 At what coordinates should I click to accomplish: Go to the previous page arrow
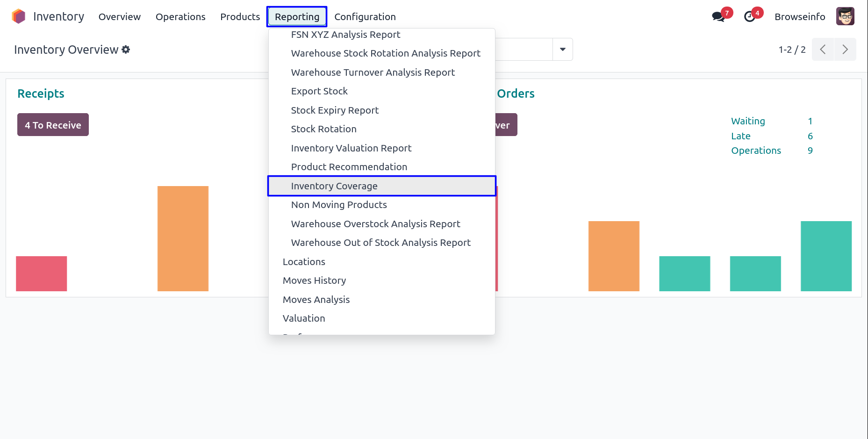tap(823, 50)
